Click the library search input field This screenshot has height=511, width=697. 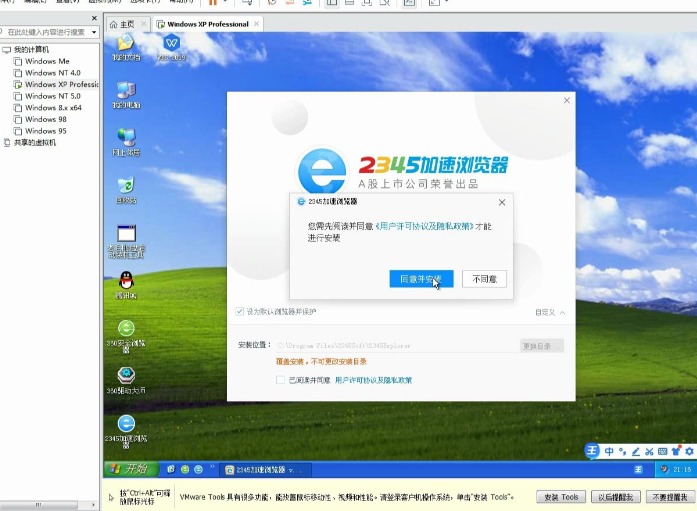click(x=46, y=32)
